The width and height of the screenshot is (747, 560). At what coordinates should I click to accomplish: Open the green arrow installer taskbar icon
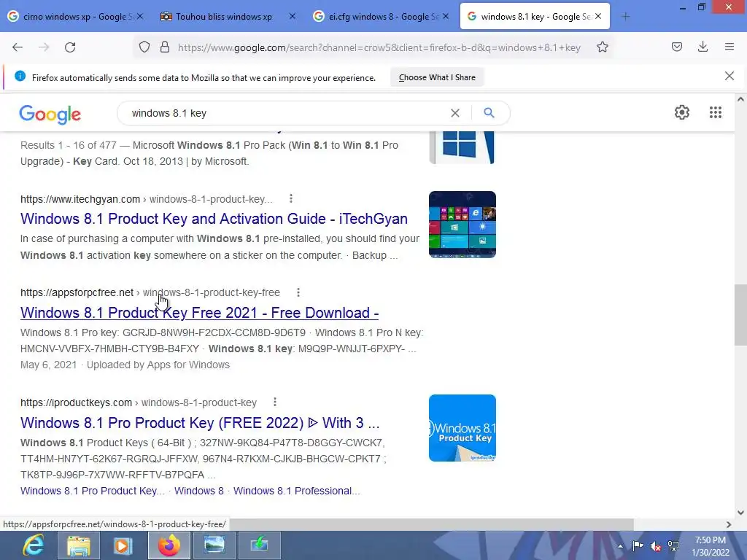click(259, 545)
